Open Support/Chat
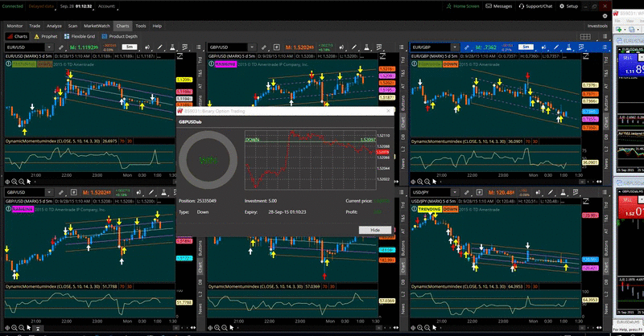 (535, 6)
